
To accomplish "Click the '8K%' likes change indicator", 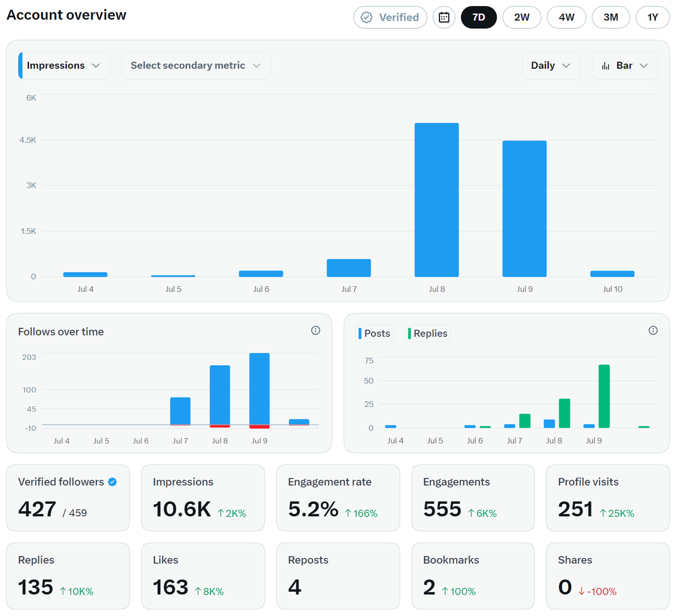I will (209, 592).
